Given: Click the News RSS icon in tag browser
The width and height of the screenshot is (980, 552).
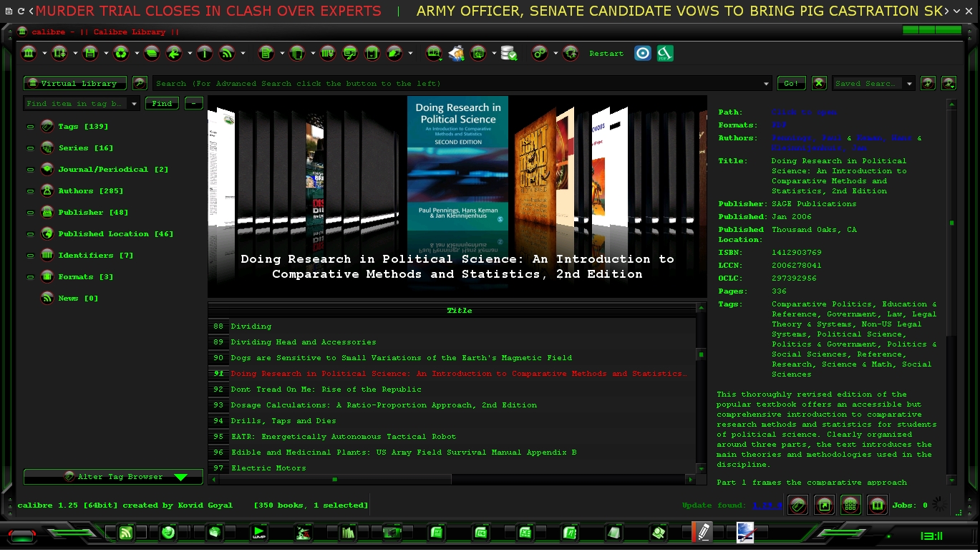Looking at the screenshot, I should pos(47,298).
